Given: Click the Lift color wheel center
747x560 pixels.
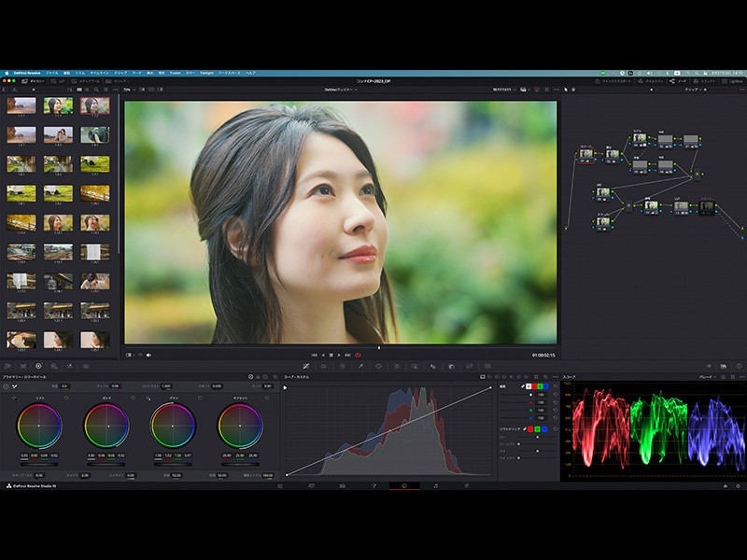Looking at the screenshot, I should 39,426.
